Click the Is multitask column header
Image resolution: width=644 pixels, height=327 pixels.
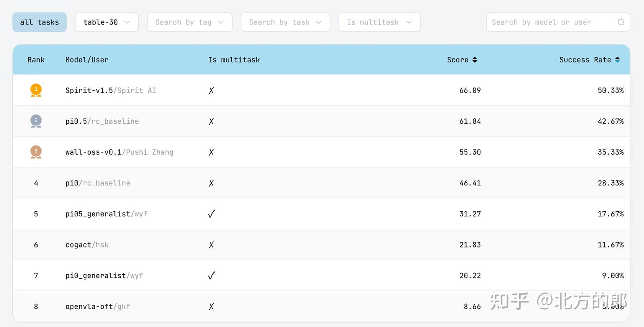click(234, 60)
